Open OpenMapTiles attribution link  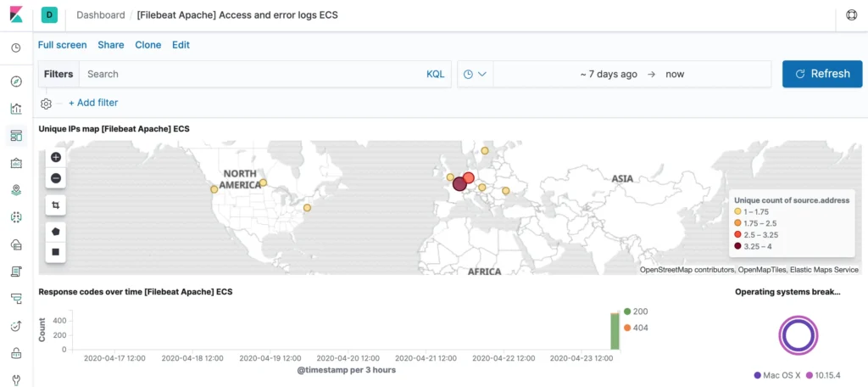pos(762,270)
